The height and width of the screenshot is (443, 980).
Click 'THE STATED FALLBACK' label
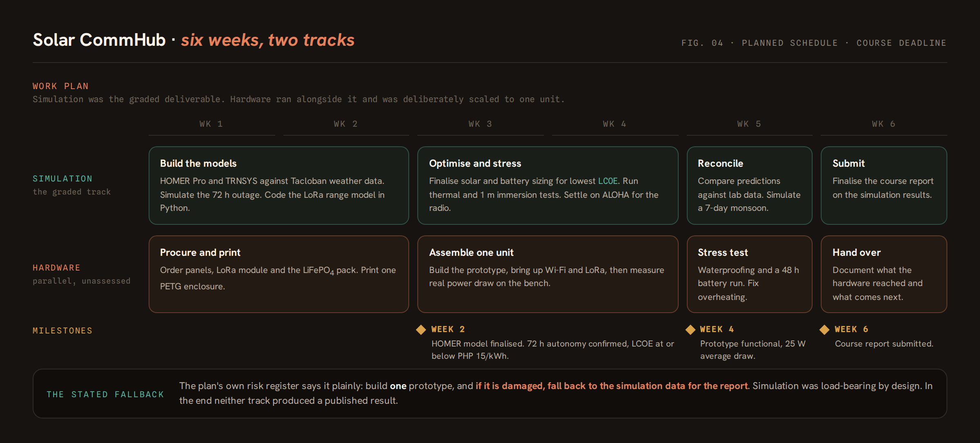click(105, 394)
